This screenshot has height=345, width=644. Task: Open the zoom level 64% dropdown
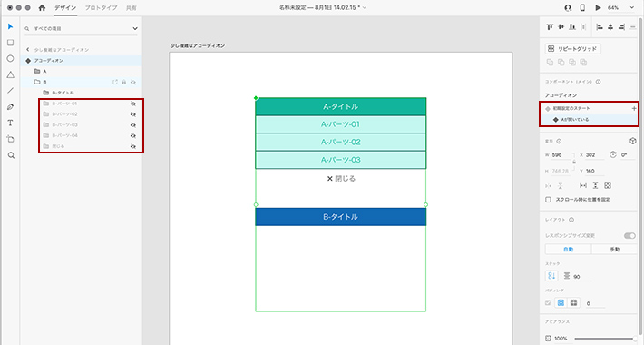click(631, 8)
